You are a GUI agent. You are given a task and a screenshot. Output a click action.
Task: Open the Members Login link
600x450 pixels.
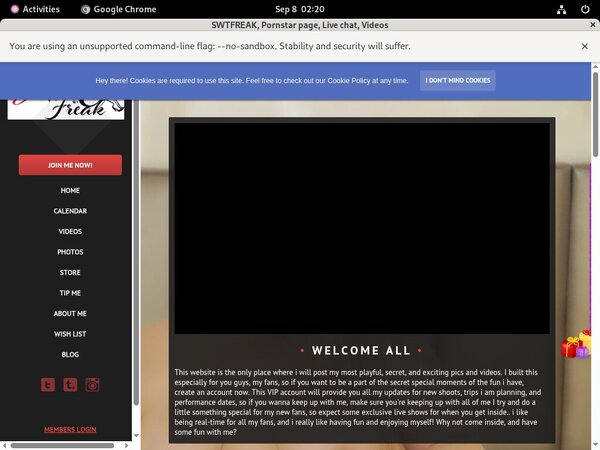coord(70,430)
